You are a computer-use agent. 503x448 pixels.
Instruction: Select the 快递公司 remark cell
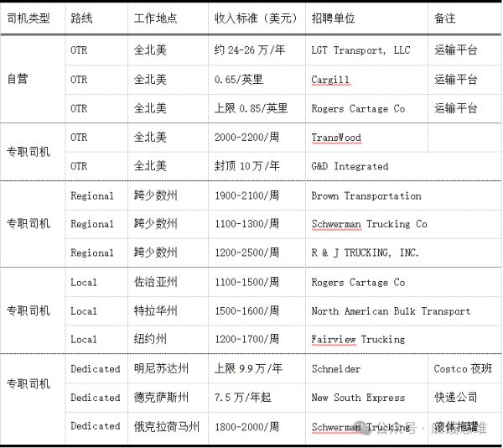(x=455, y=398)
